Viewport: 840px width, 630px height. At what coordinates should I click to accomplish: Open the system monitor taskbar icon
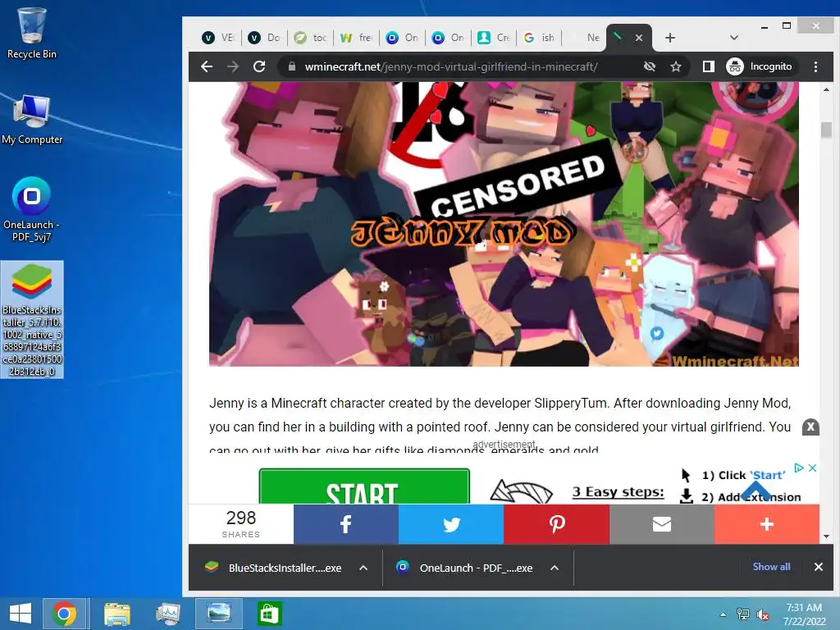(x=167, y=614)
